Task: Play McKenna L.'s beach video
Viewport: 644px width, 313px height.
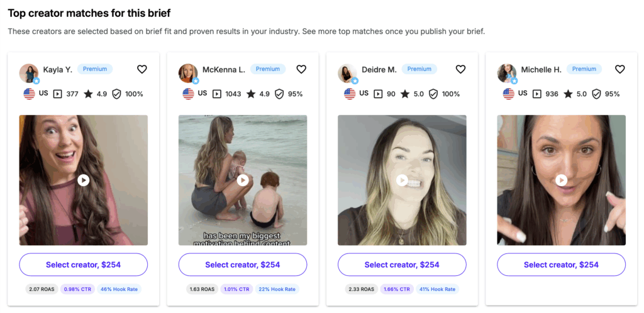Action: pyautogui.click(x=243, y=180)
